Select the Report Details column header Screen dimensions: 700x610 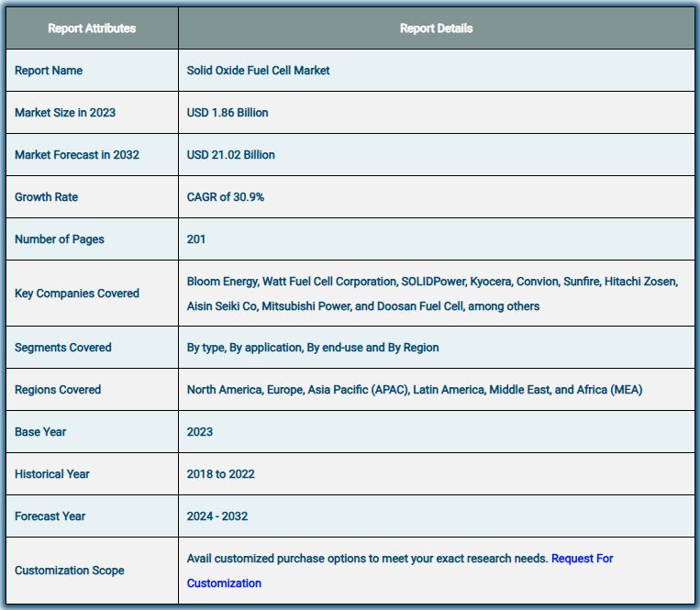point(436,28)
